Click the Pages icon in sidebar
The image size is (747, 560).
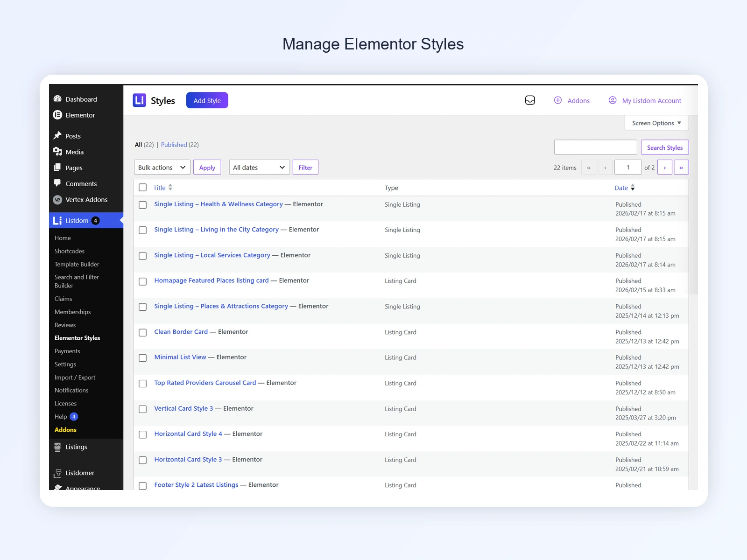tap(57, 168)
